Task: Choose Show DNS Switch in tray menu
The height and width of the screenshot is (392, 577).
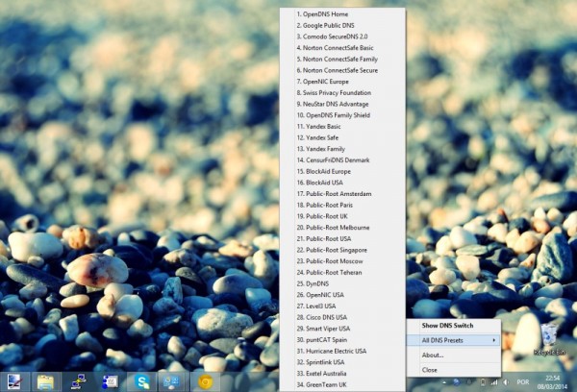Action: click(454, 326)
